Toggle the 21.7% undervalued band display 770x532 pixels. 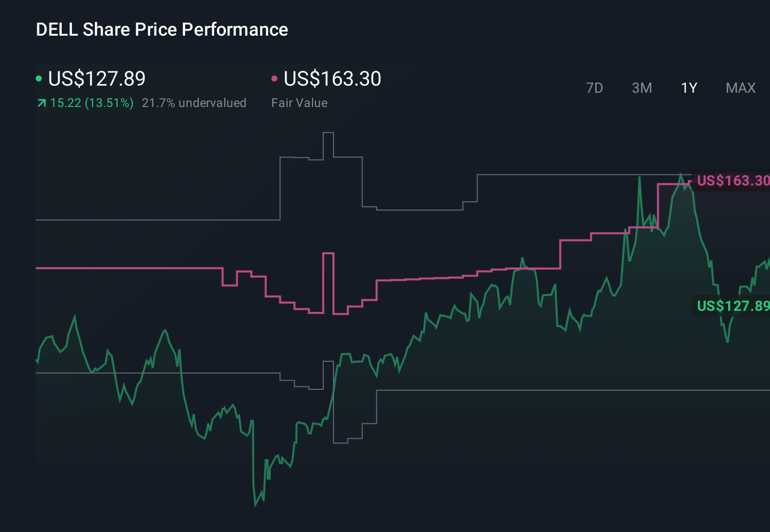pos(195,103)
